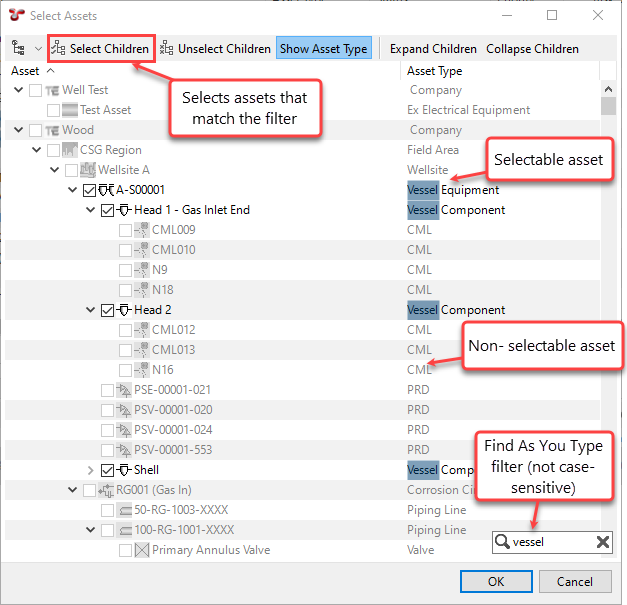Viewport: 627px width, 605px height.
Task: Collapse the Head 2 tree node
Action: (x=91, y=310)
